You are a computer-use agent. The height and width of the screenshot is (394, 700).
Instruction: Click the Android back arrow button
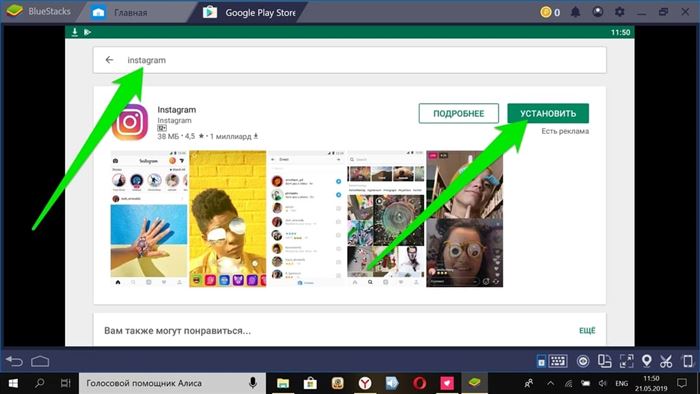tap(14, 361)
